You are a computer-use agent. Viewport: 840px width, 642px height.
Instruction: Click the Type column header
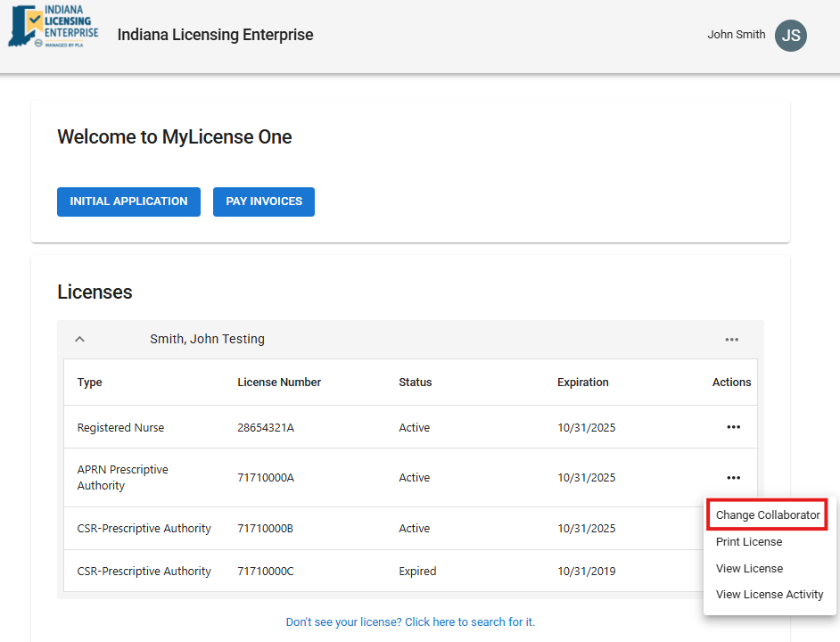[x=90, y=383]
